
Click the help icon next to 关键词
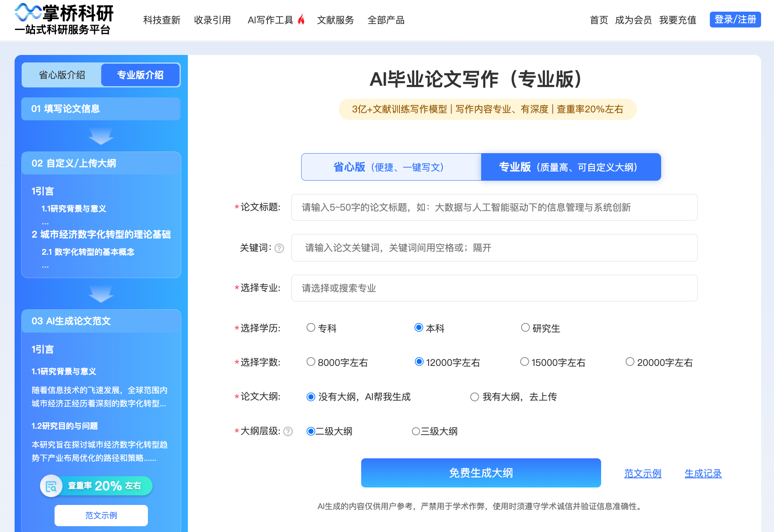pyautogui.click(x=280, y=248)
